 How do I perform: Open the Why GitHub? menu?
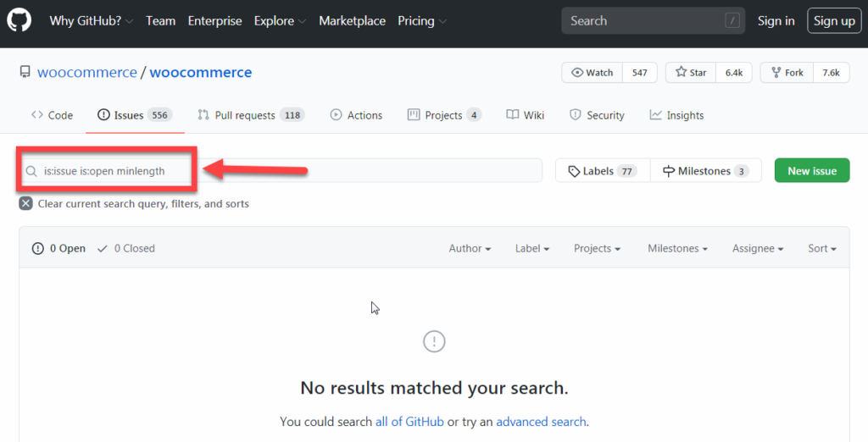(x=92, y=21)
